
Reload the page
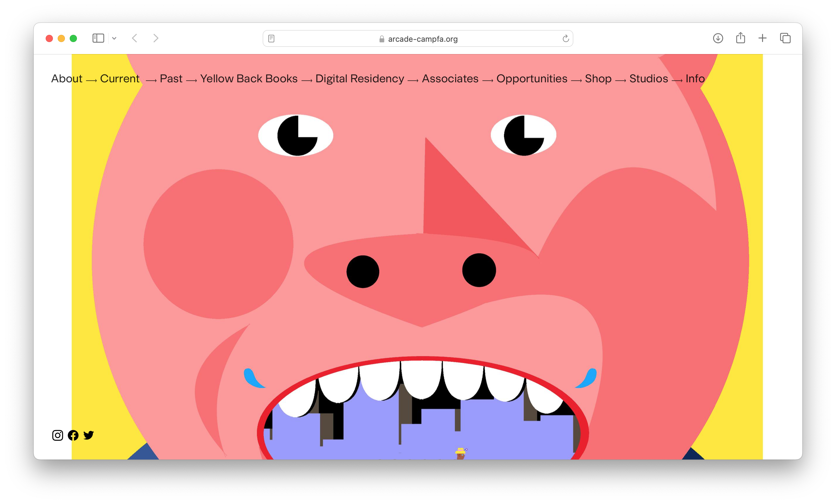565,39
